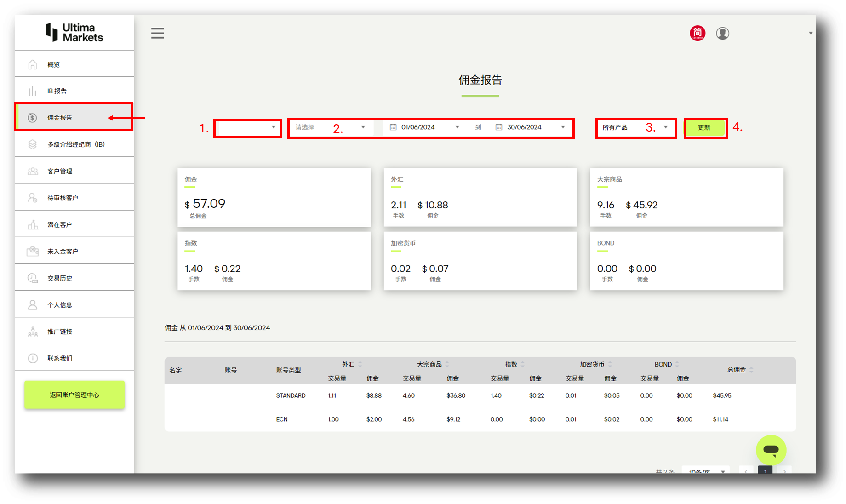This screenshot has height=504, width=846.
Task: Click the 指数 summary card
Action: 274,261
